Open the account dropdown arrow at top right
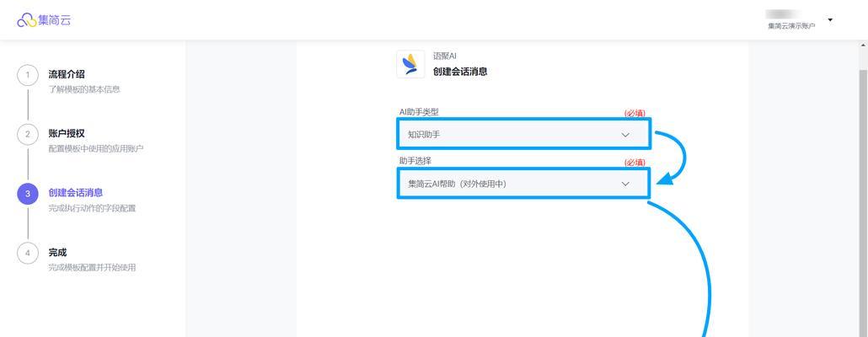Viewport: 868px width, 337px height. tap(830, 20)
